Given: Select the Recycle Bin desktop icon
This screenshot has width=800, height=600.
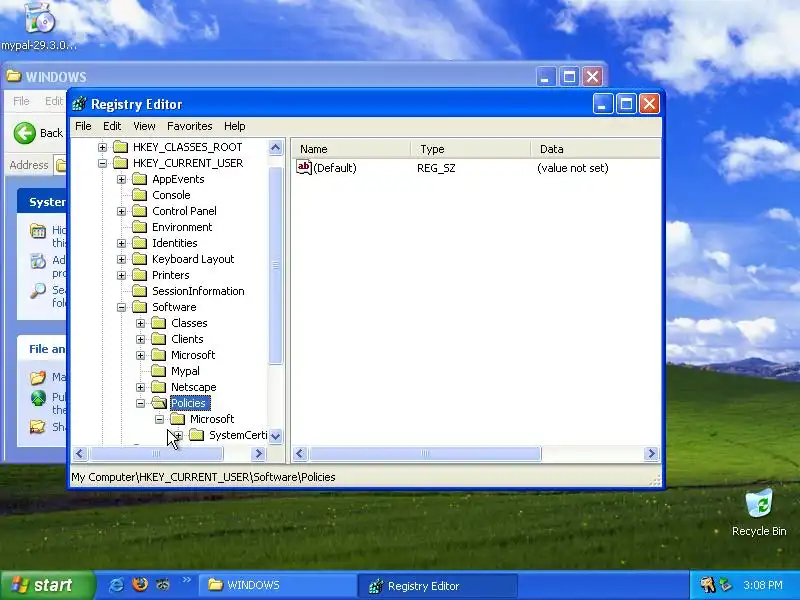Looking at the screenshot, I should (759, 513).
